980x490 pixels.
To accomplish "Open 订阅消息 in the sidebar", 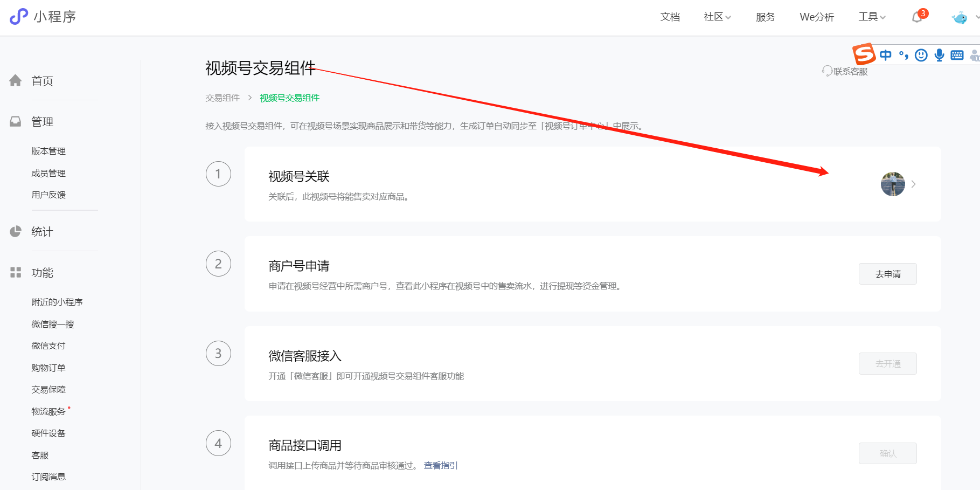I will (x=48, y=477).
